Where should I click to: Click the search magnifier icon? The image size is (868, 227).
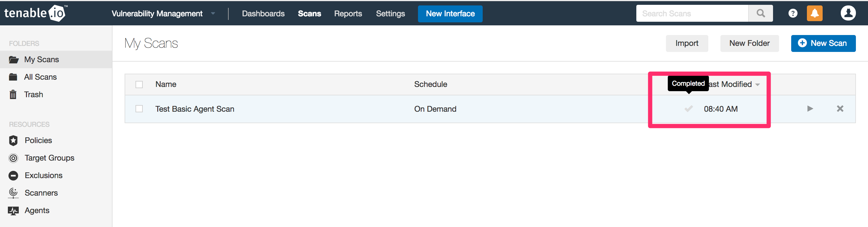click(761, 14)
